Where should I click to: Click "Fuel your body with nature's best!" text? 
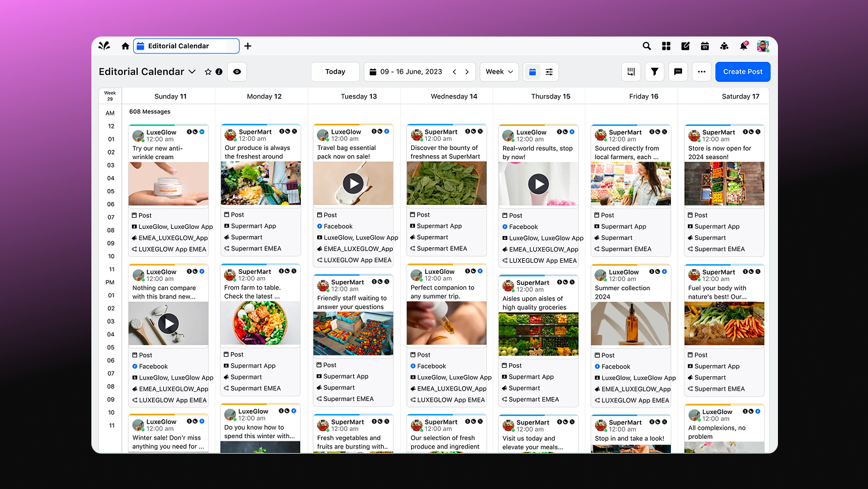pyautogui.click(x=717, y=292)
